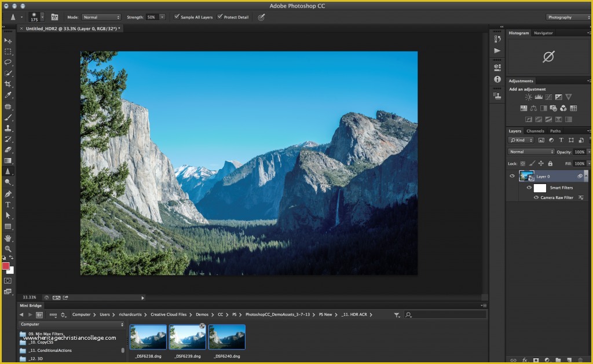Open the layer Kind filter dropdown
Screen dimensions: 593x364
pyautogui.click(x=521, y=140)
